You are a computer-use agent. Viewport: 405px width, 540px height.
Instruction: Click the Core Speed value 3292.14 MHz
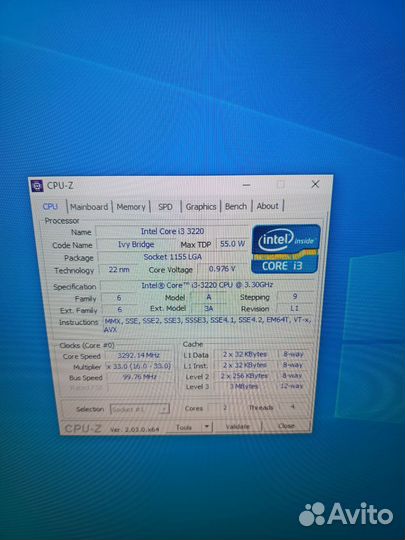pyautogui.click(x=138, y=355)
